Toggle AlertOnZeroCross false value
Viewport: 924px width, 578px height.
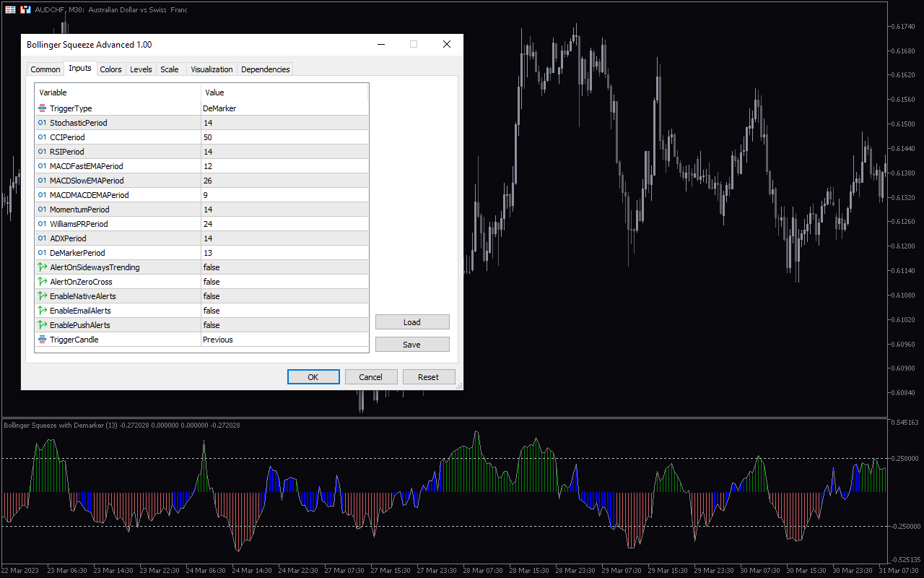coord(284,282)
